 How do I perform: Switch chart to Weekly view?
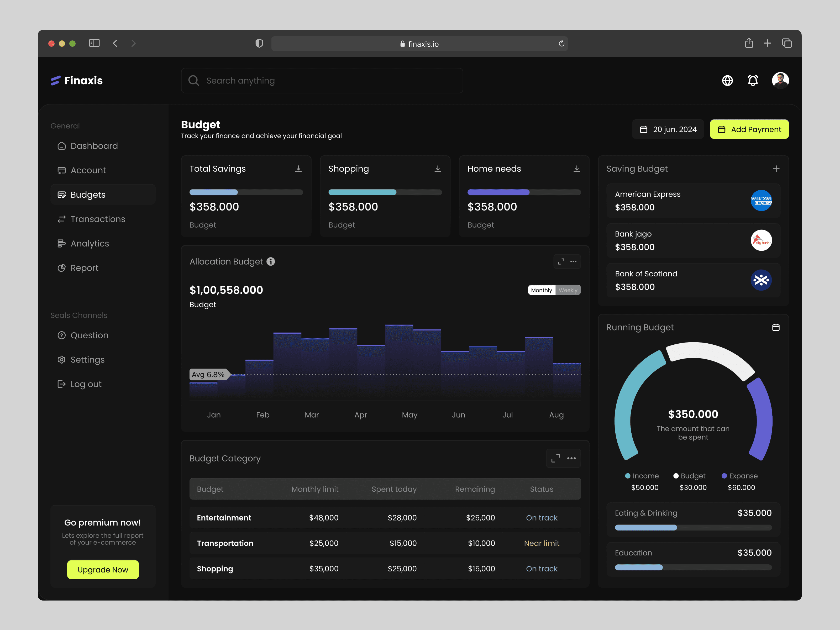[x=568, y=290]
